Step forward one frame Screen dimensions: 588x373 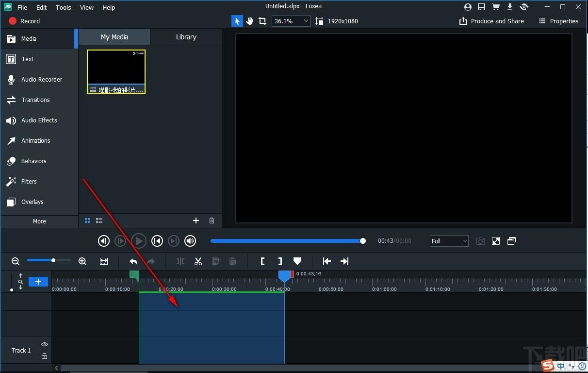[x=120, y=241]
